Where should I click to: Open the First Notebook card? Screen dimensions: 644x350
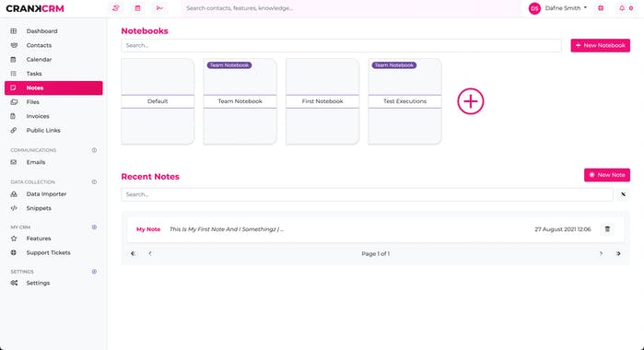point(322,101)
